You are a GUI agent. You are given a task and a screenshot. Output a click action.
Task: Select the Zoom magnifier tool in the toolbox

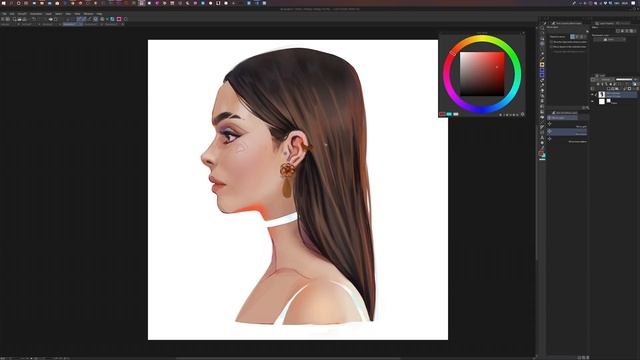542,28
